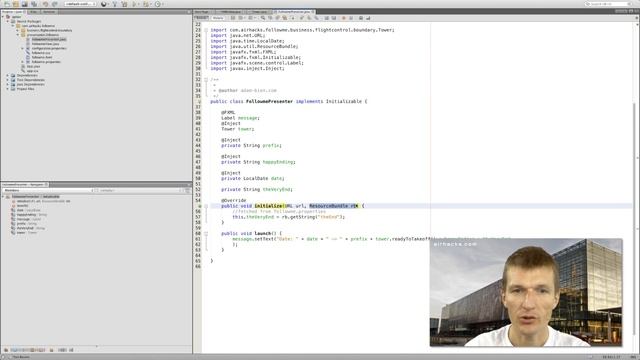Click the Shift Line Right icon
The height and width of the screenshot is (360, 640).
point(334,18)
